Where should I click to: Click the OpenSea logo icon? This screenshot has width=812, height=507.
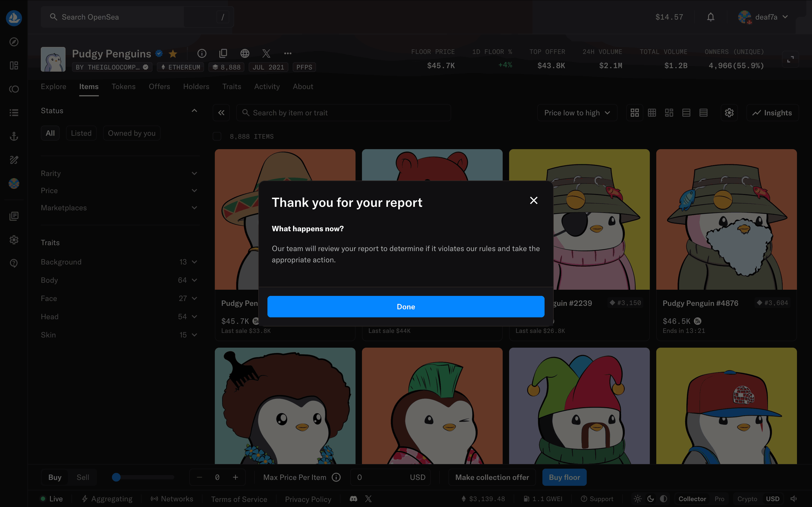pyautogui.click(x=14, y=18)
